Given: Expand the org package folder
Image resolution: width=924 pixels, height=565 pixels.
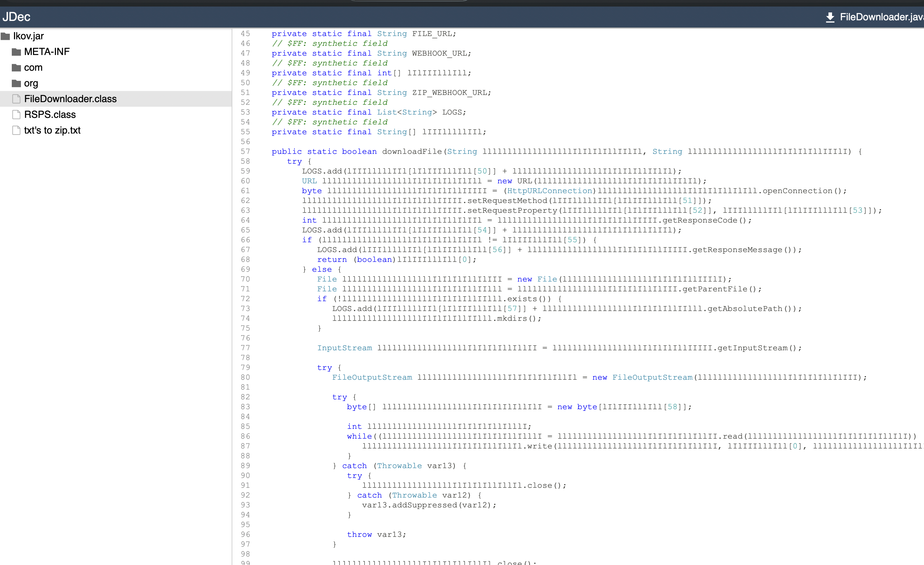Looking at the screenshot, I should (x=31, y=83).
